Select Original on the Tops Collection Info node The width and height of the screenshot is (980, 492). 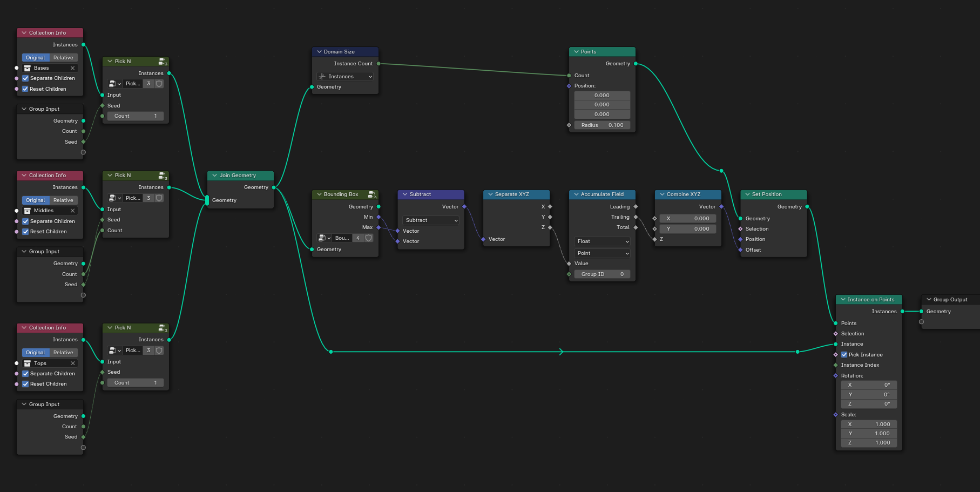click(36, 353)
